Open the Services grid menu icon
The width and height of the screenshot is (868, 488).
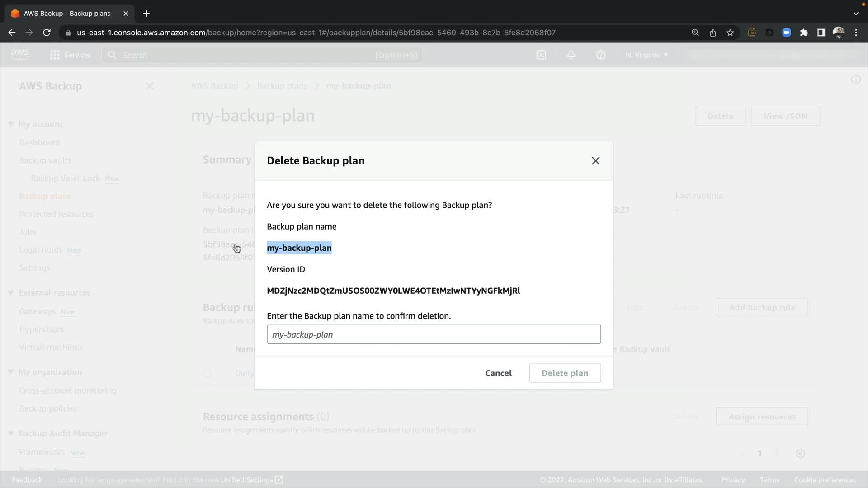(55, 55)
